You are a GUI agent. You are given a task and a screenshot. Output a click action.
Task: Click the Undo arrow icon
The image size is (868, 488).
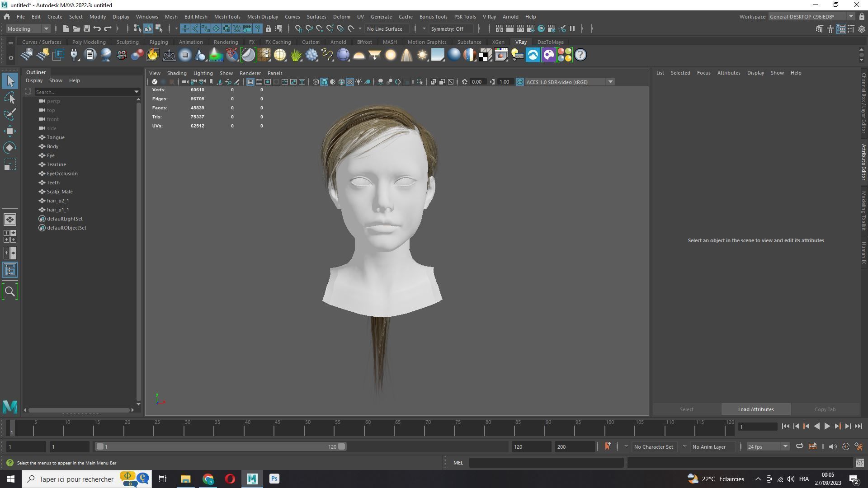click(x=97, y=29)
